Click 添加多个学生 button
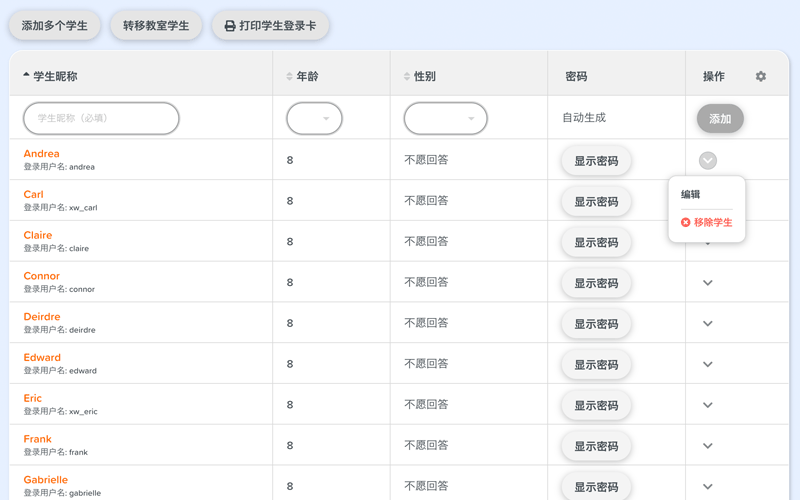This screenshot has height=500, width=800. tap(55, 26)
